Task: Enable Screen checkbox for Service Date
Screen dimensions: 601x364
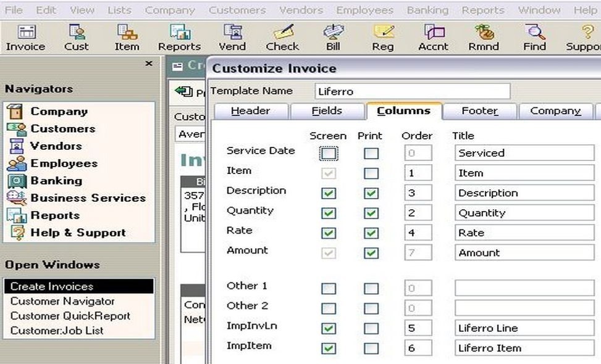Action: click(x=328, y=152)
